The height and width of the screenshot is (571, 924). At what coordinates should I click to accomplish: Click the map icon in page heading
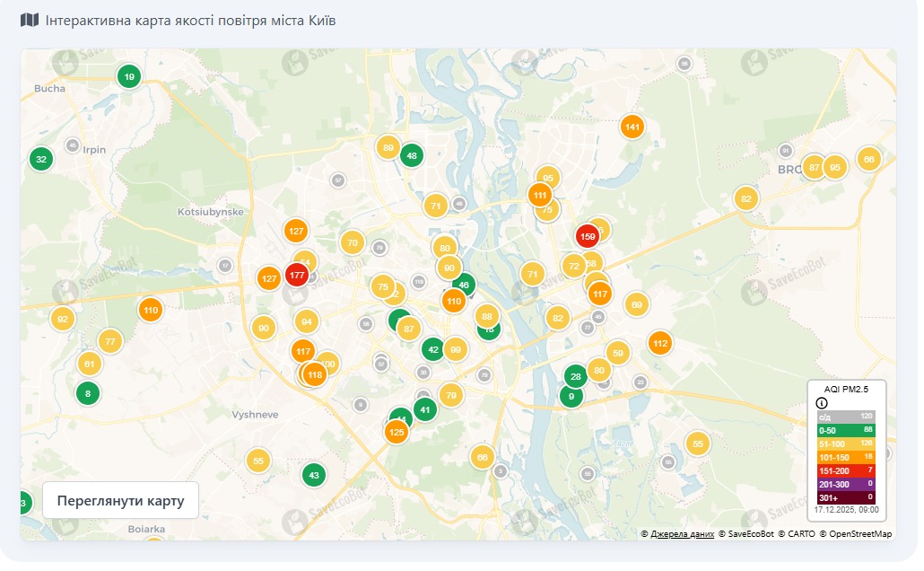pyautogui.click(x=30, y=20)
